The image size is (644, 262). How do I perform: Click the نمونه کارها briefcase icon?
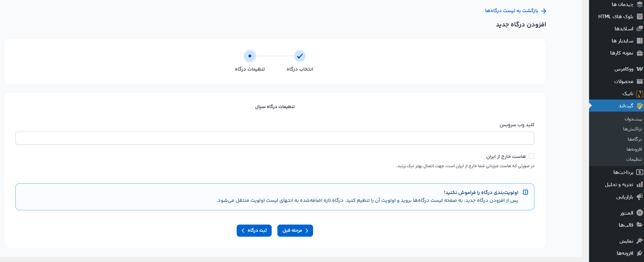point(639,53)
